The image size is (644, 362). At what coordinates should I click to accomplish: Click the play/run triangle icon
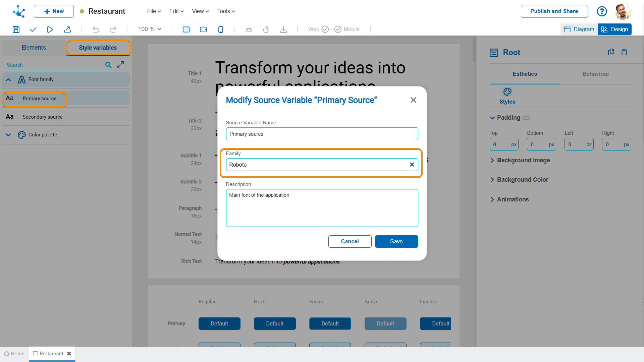[50, 29]
